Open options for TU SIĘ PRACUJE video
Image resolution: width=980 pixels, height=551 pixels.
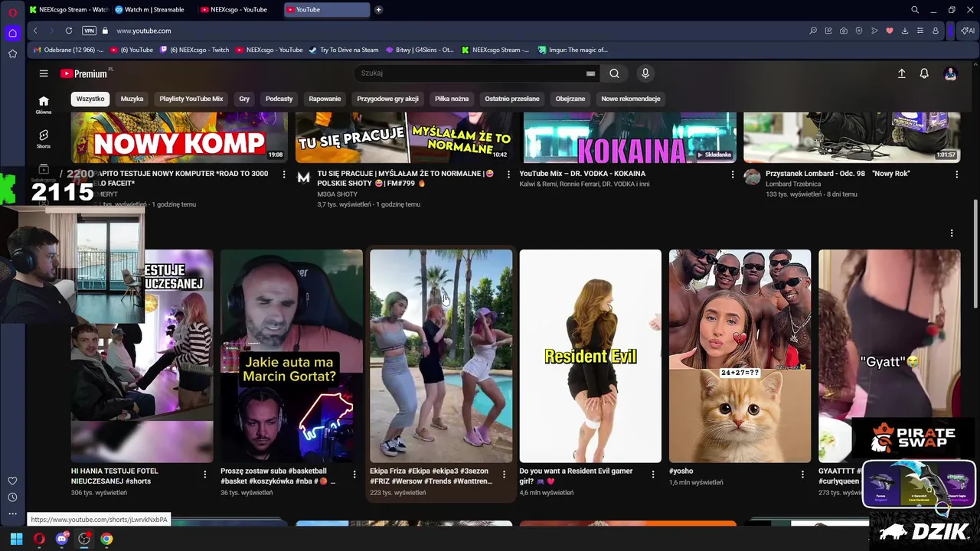(508, 174)
